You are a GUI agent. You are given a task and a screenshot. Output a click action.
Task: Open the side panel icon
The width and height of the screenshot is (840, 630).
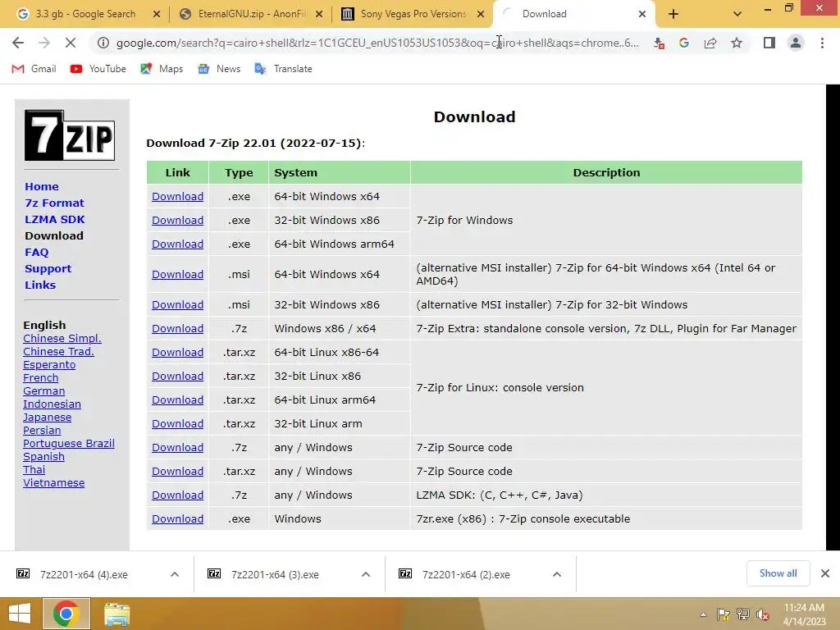point(769,43)
